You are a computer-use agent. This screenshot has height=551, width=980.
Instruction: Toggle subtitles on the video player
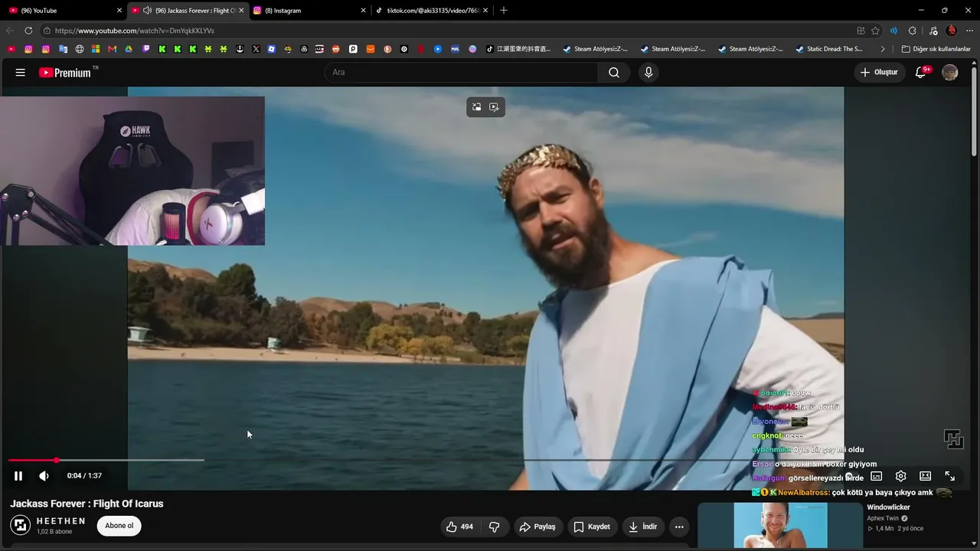(x=877, y=476)
